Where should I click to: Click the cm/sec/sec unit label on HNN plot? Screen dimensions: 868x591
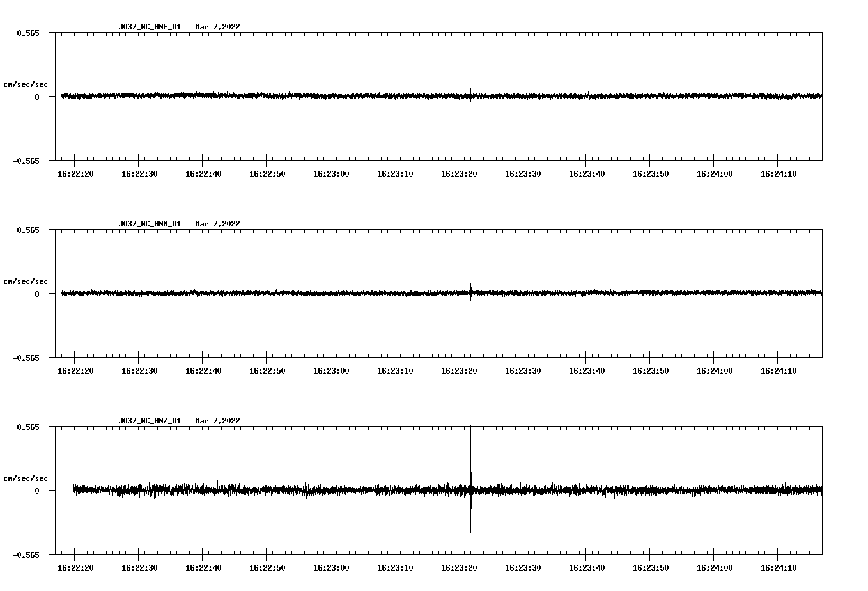(x=26, y=281)
